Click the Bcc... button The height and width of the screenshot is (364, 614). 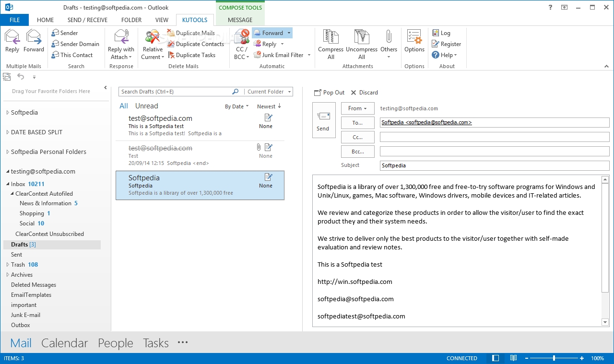pos(357,152)
